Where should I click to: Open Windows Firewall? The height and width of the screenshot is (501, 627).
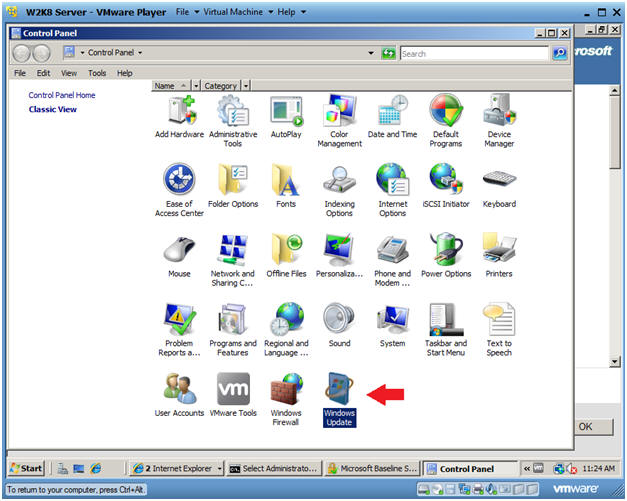tap(286, 399)
